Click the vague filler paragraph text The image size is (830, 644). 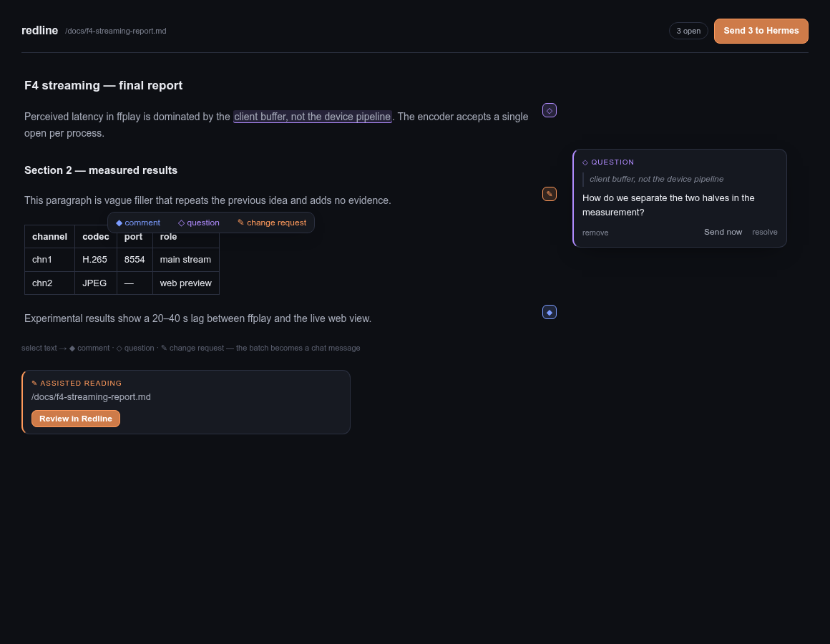[207, 200]
